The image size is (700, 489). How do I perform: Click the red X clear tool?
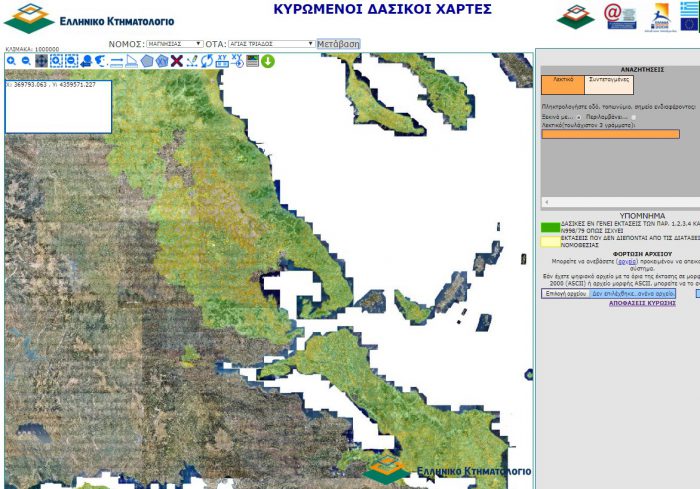(x=176, y=61)
